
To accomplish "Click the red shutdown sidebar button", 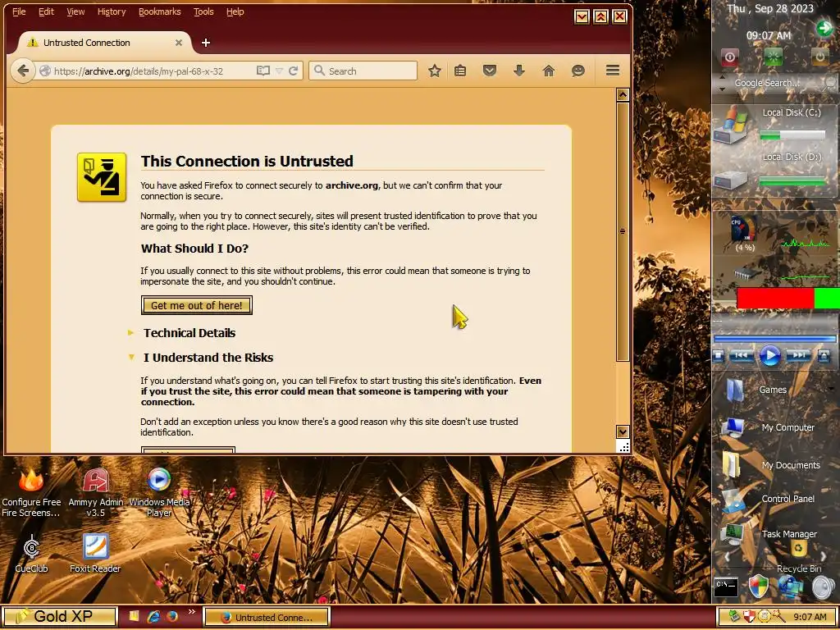I will coord(729,57).
